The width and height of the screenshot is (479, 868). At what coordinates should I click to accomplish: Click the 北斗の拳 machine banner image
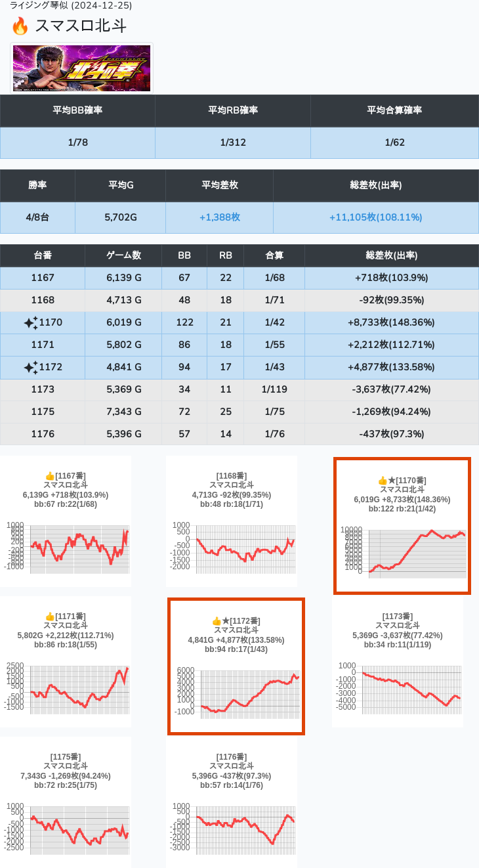(x=82, y=68)
